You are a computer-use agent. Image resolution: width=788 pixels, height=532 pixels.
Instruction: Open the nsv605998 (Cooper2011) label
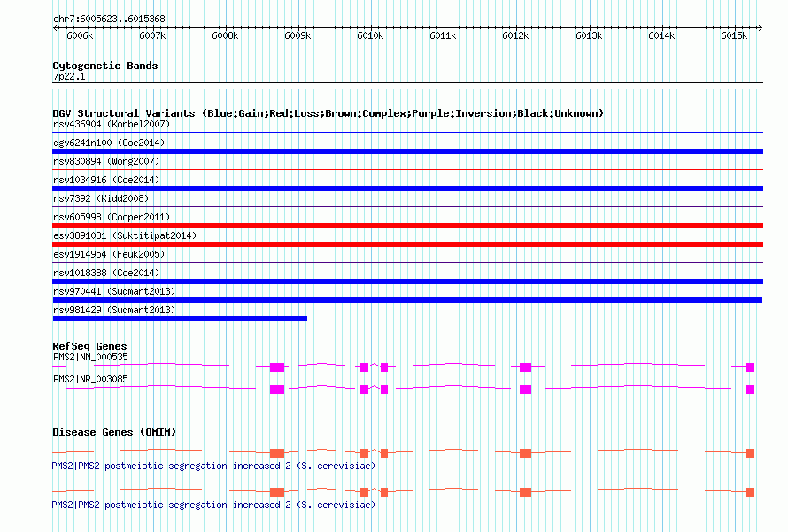coord(112,217)
